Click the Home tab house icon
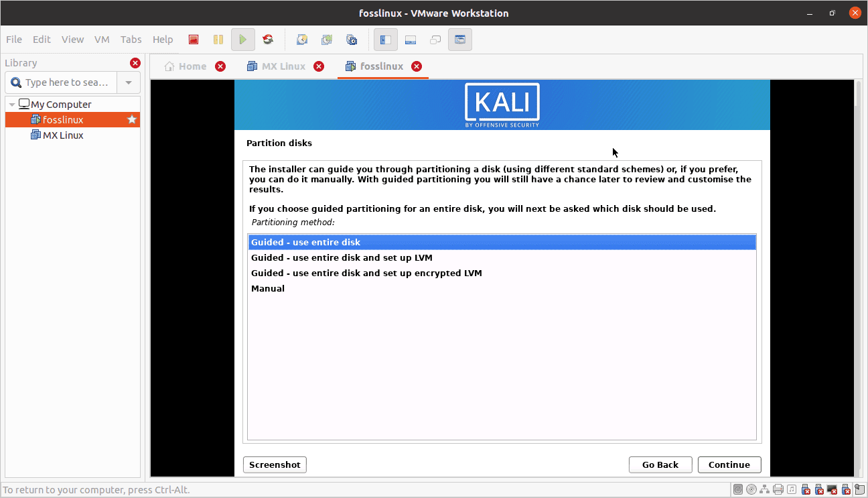This screenshot has width=868, height=498. [x=169, y=66]
